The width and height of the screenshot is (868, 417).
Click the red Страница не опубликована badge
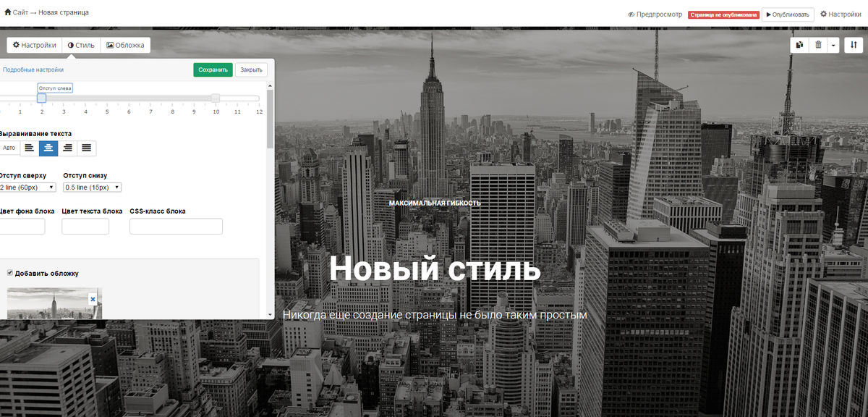click(x=723, y=14)
